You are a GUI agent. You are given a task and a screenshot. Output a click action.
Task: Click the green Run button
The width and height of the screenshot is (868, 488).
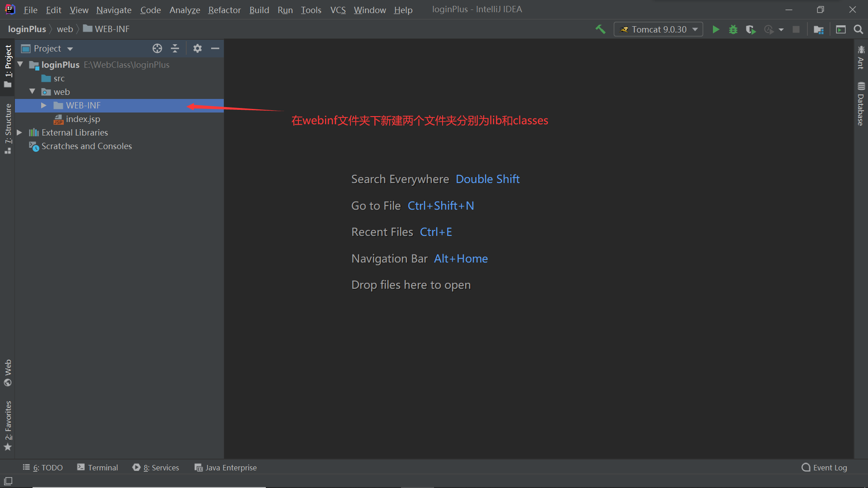(716, 29)
